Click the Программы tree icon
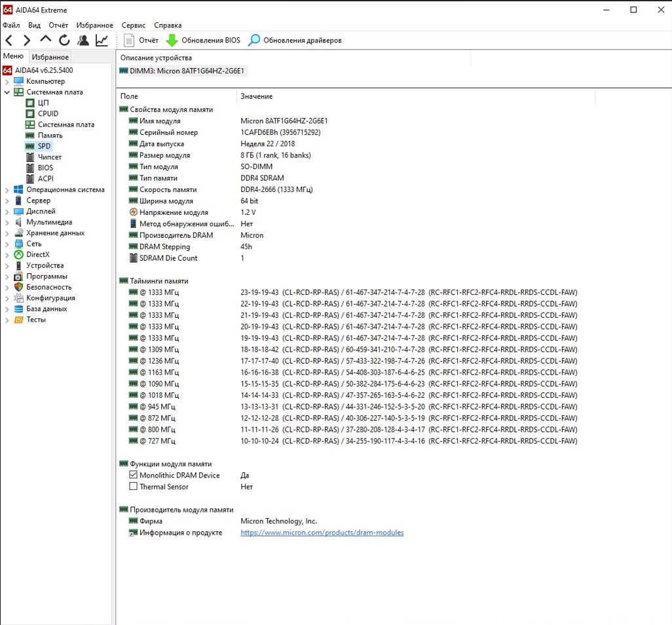 click(x=18, y=276)
